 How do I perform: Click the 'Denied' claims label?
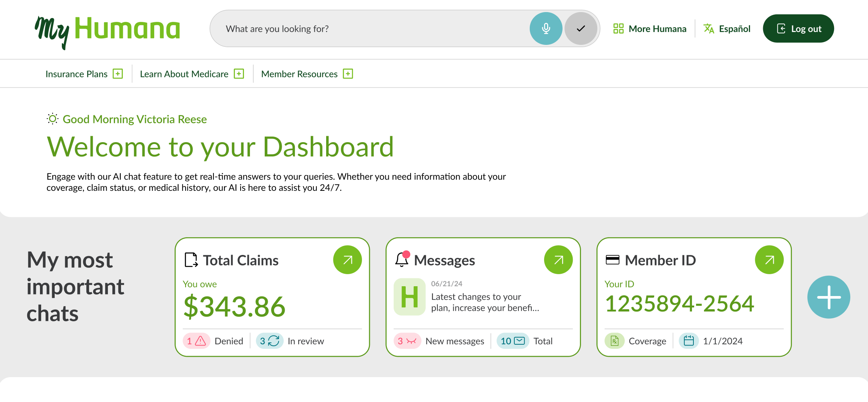[x=229, y=341]
